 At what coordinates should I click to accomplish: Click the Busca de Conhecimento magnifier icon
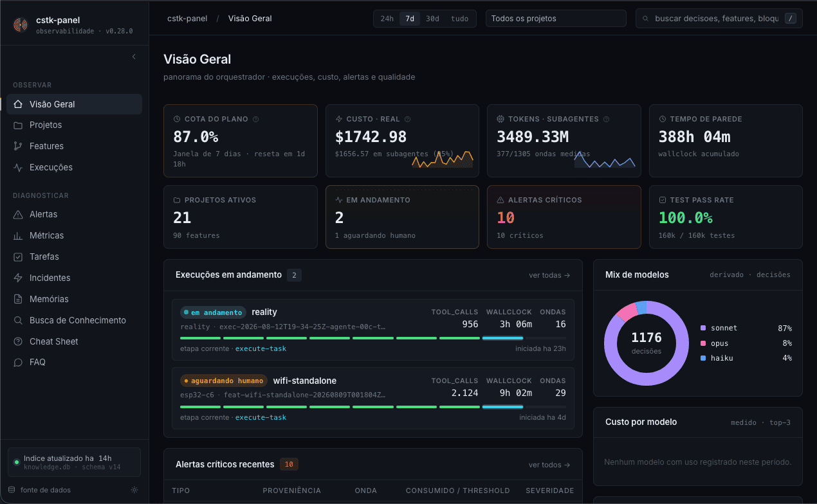click(18, 320)
